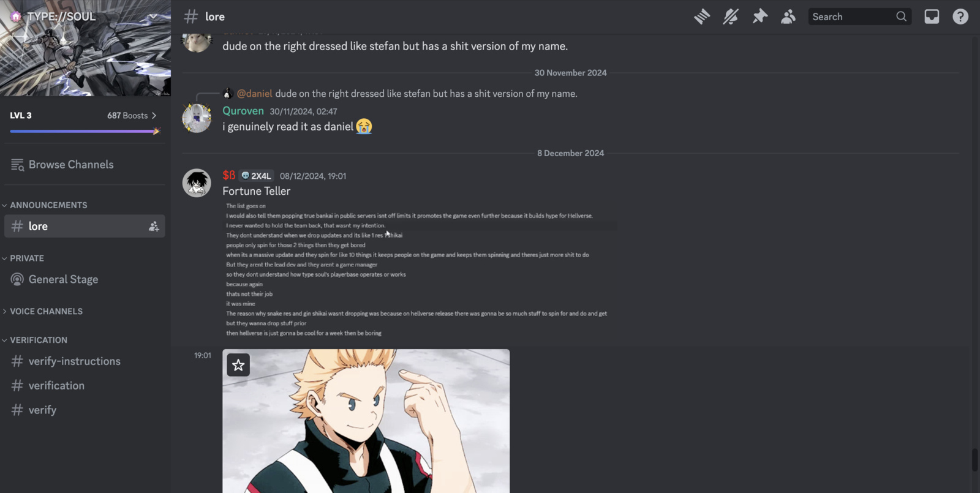Screen dimensions: 980x493
Task: Click the server boost progress bar
Action: click(85, 131)
